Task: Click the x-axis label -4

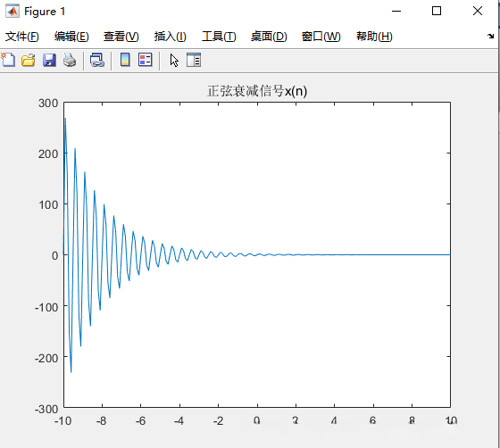Action: pos(179,421)
